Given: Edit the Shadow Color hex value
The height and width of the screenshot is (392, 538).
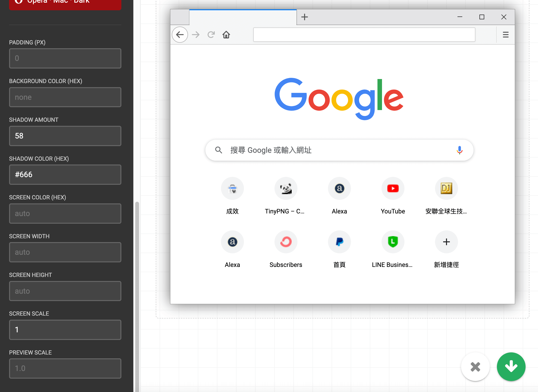Looking at the screenshot, I should 65,175.
